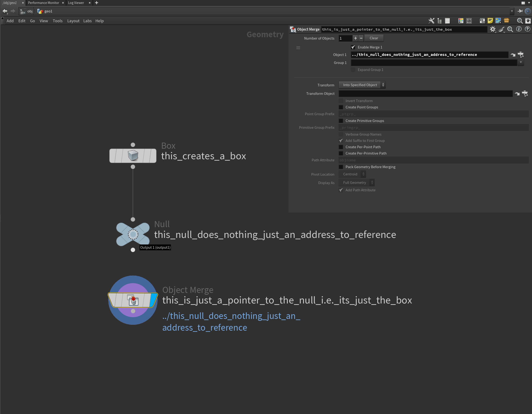Uncheck Enable Merge 1 checkbox

click(x=353, y=47)
